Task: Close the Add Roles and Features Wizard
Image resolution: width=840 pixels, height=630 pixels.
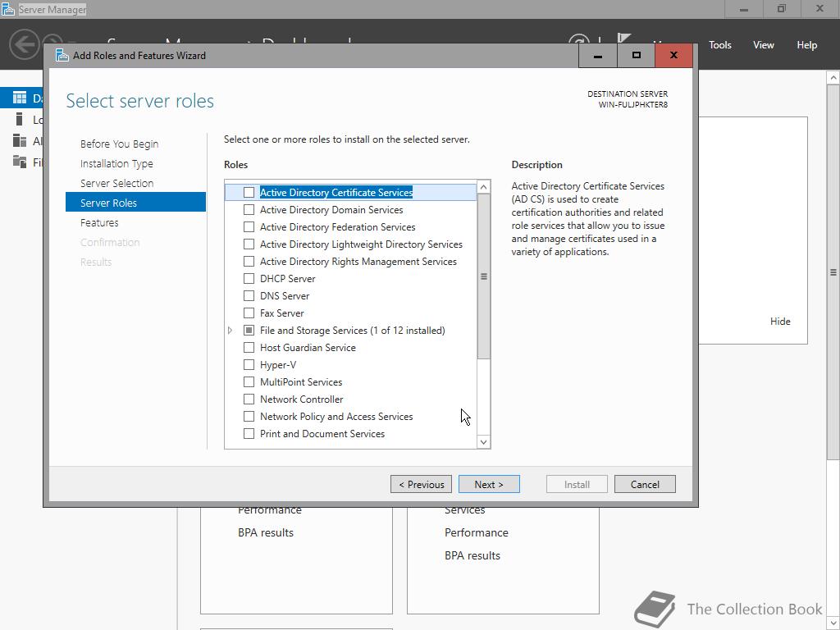Action: pyautogui.click(x=674, y=55)
